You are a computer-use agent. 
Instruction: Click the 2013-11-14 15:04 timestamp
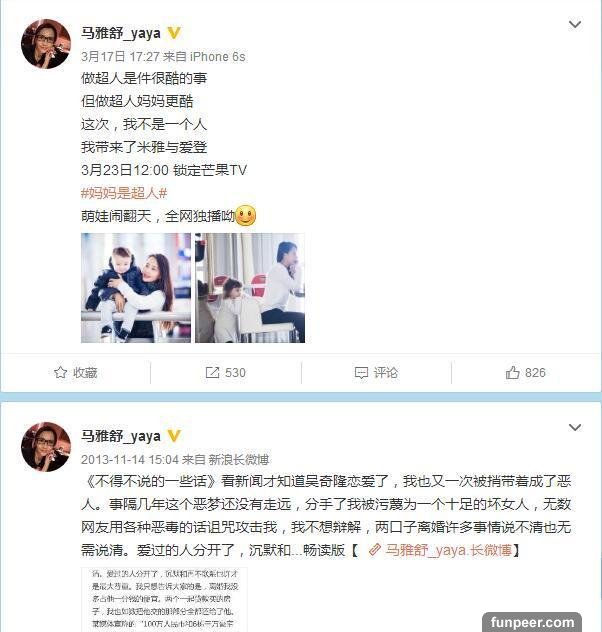click(x=130, y=459)
